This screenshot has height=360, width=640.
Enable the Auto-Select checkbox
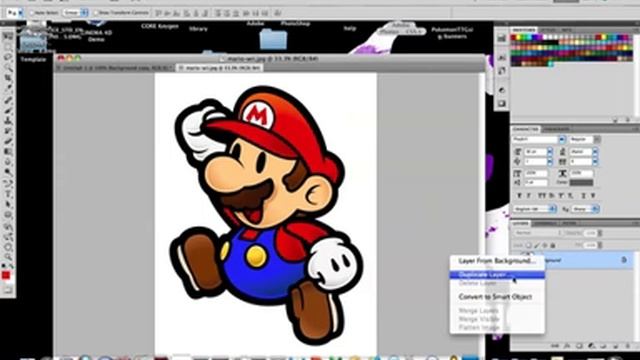[31, 13]
